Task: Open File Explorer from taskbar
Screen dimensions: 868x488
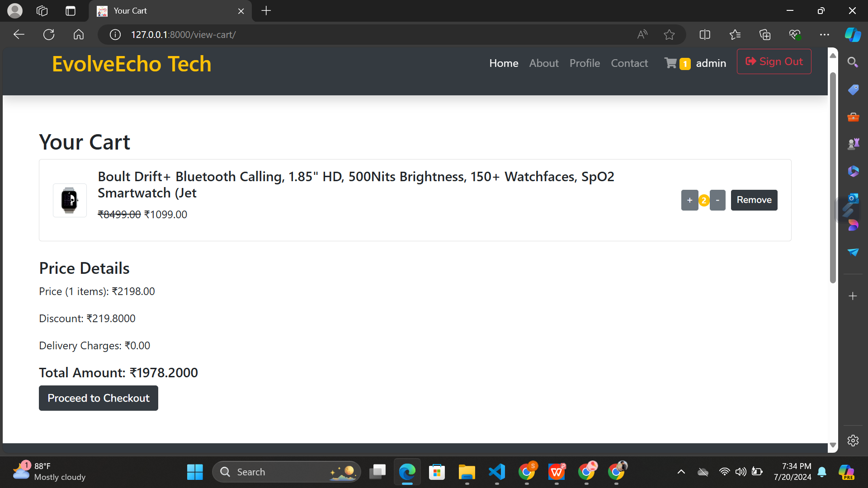Action: tap(467, 472)
